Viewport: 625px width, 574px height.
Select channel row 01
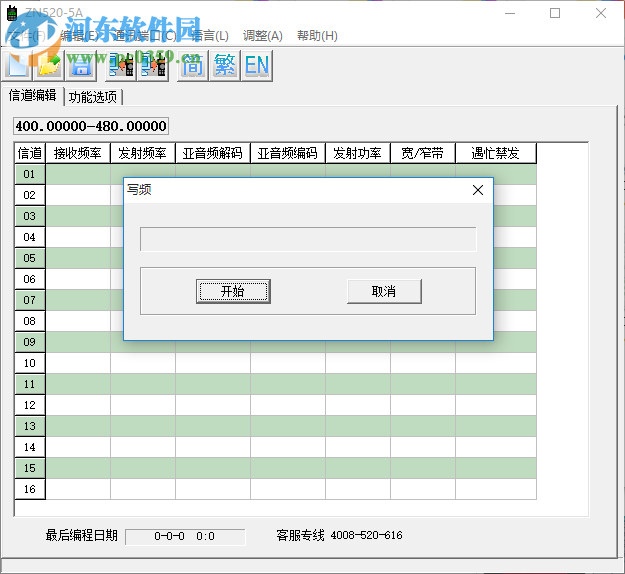tap(30, 174)
